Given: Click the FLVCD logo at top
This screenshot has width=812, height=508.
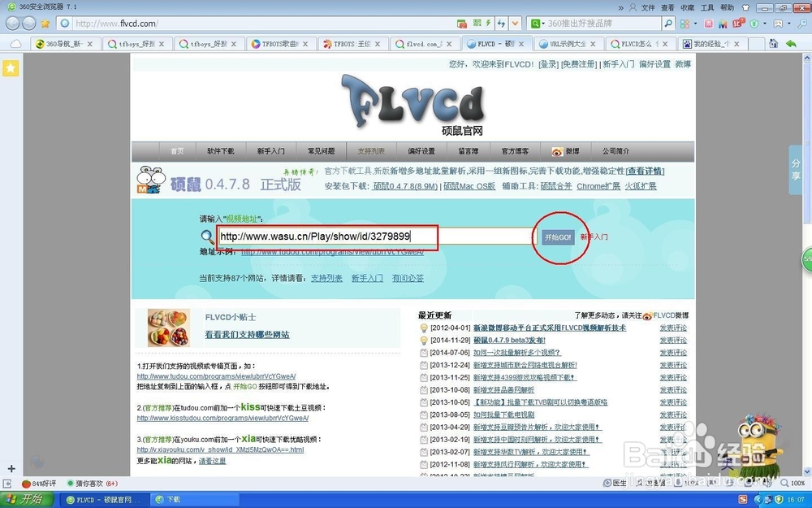Looking at the screenshot, I should (x=412, y=101).
